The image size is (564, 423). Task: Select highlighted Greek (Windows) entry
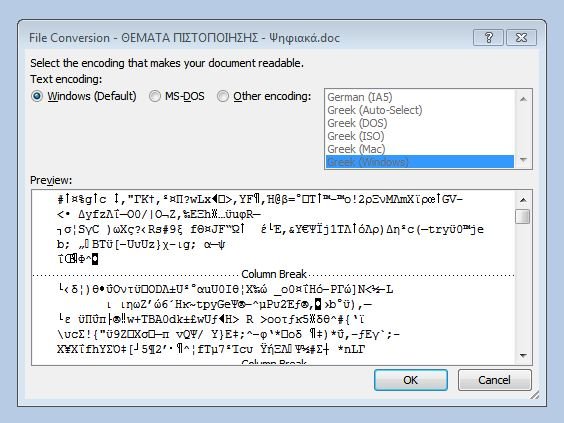click(x=420, y=162)
